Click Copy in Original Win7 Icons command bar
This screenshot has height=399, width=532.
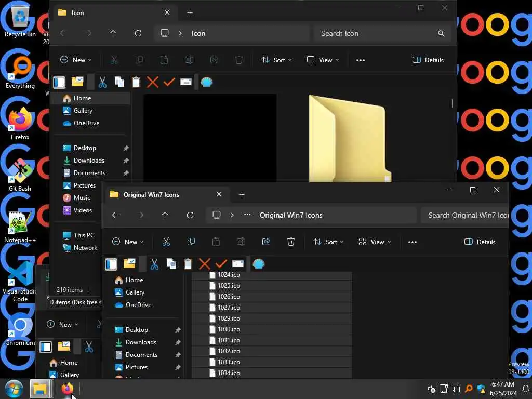coord(191,242)
